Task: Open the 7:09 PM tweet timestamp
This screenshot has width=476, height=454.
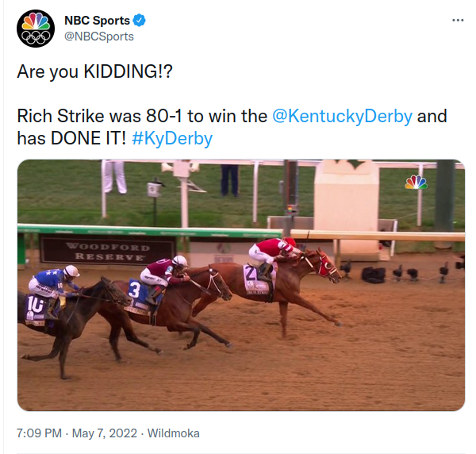Action: click(x=40, y=433)
